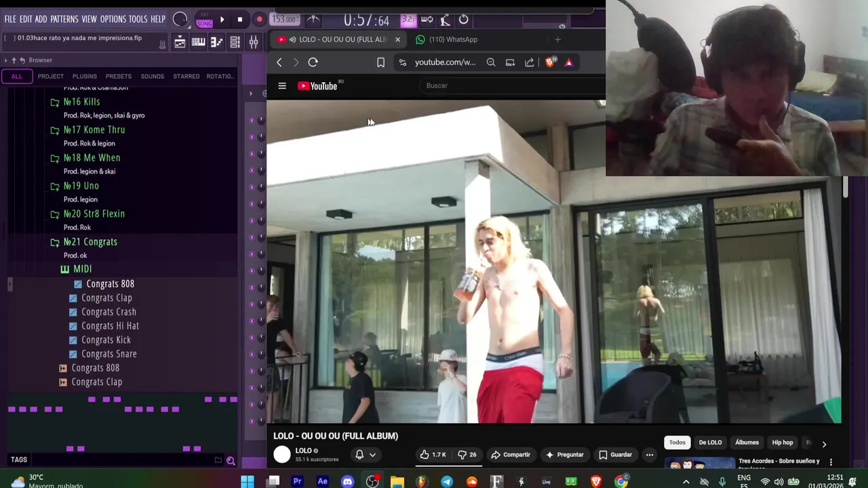Collapse the №21 Congrats folder

click(x=83, y=242)
